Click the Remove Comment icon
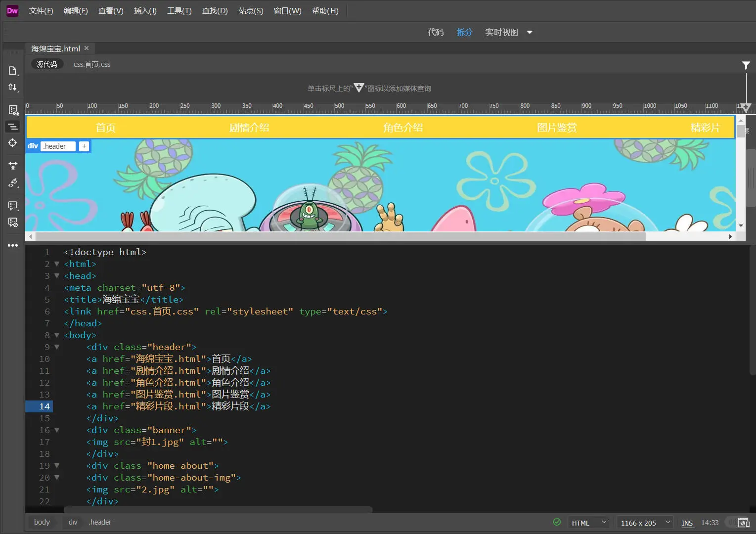This screenshot has width=756, height=534. coord(13,222)
